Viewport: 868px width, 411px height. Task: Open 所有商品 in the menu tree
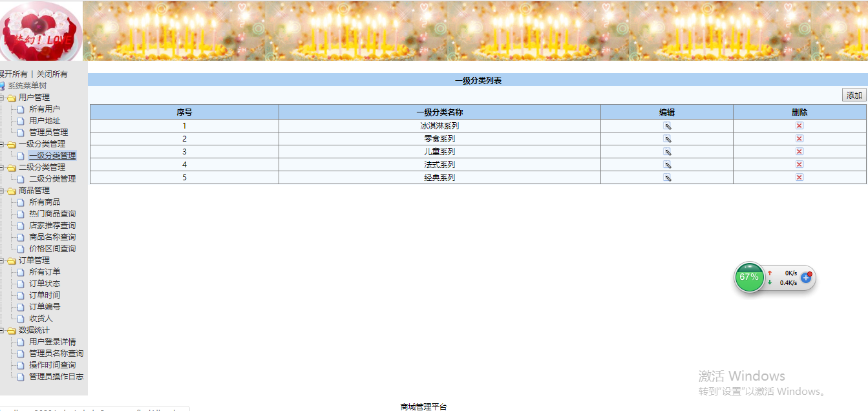[45, 202]
